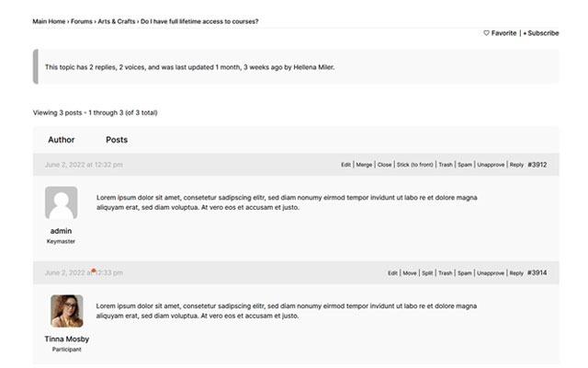This screenshot has height=368, width=588.
Task: Trash post #3912
Action: pyautogui.click(x=445, y=165)
